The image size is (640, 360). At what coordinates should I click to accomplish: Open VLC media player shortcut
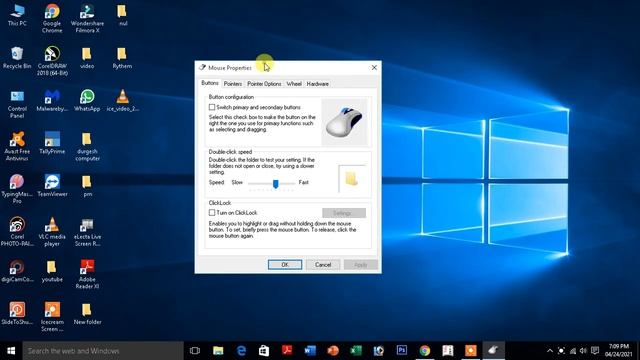tap(52, 231)
